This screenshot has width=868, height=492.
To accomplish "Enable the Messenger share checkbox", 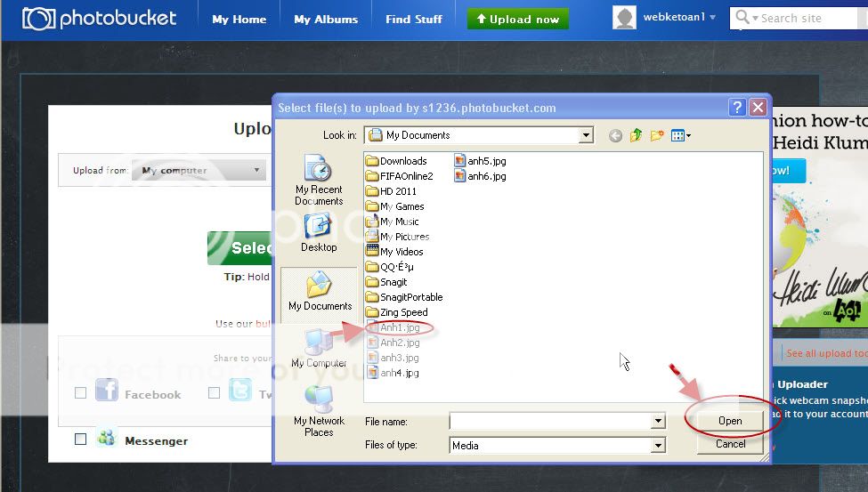I will (81, 440).
